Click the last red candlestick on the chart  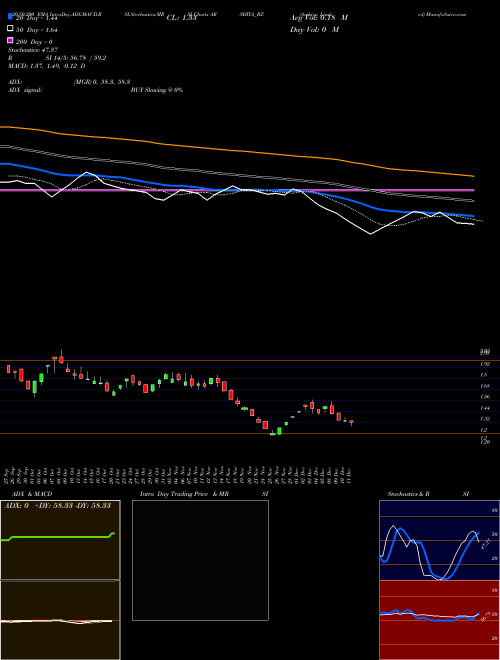click(351, 422)
